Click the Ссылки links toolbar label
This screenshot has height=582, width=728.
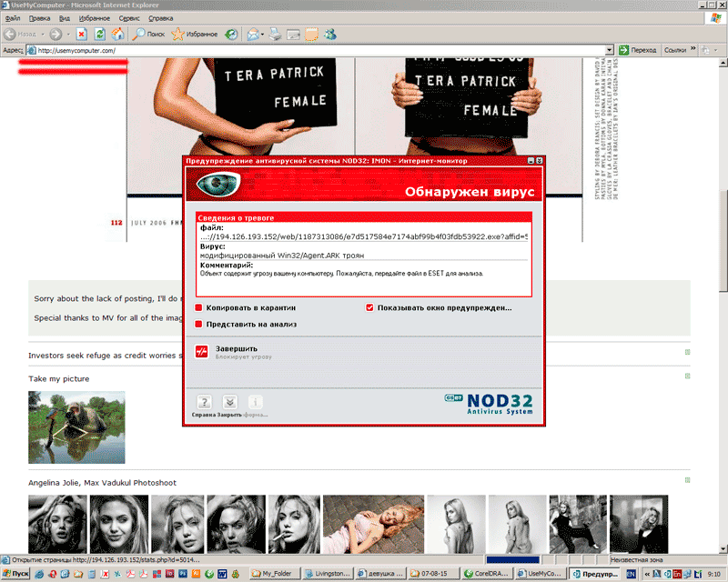point(675,50)
